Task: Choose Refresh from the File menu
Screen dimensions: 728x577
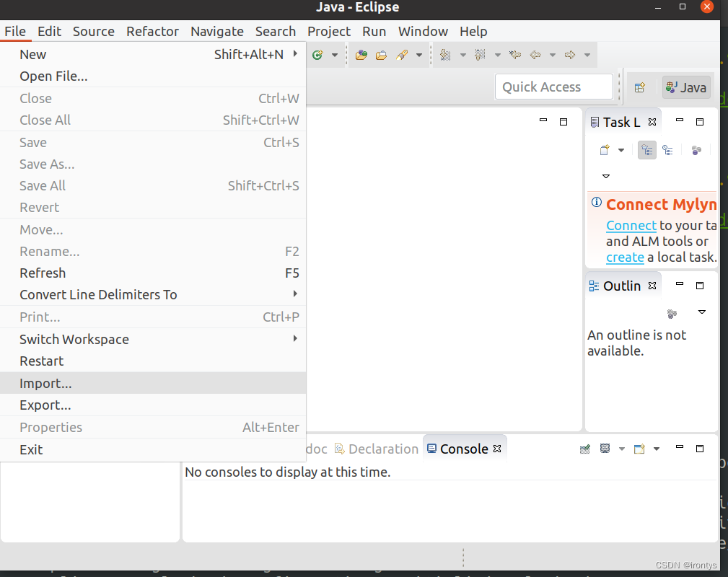Action: pos(153,273)
